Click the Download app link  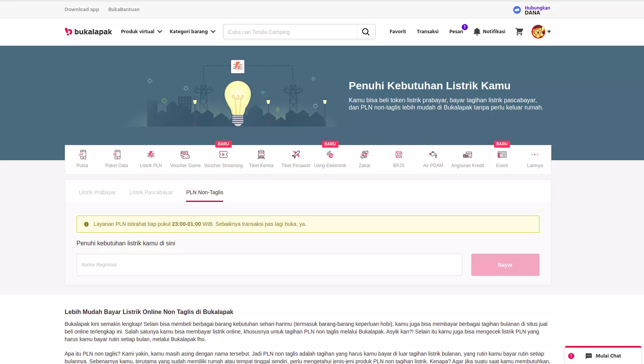click(x=82, y=10)
